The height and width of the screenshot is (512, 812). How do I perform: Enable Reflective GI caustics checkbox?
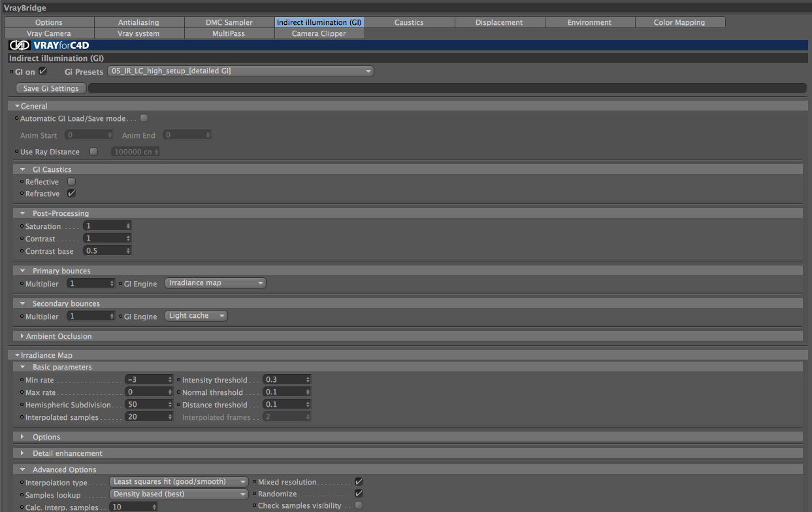72,182
